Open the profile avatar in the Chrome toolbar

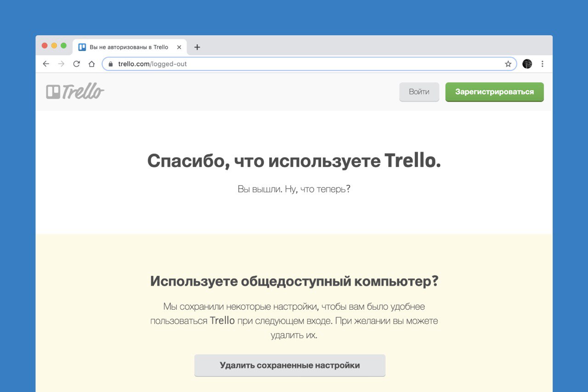(x=527, y=64)
